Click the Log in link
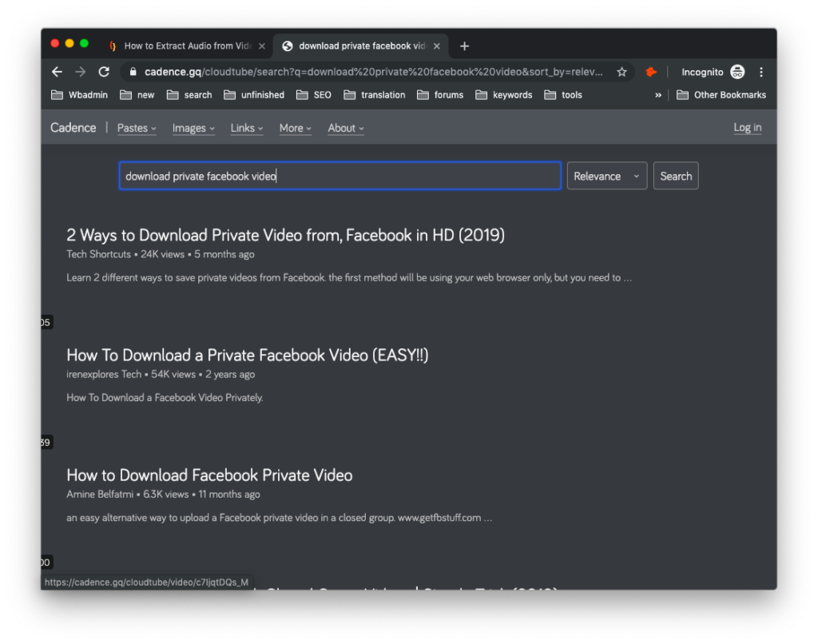 click(x=748, y=127)
